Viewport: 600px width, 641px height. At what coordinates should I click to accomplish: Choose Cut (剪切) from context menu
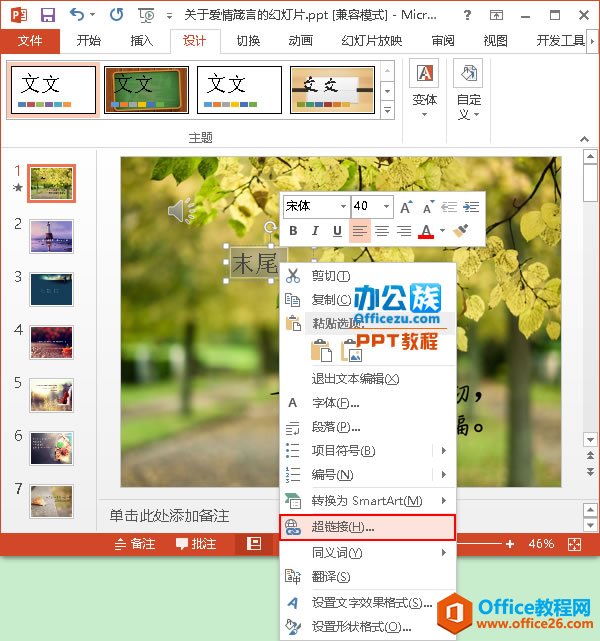click(x=368, y=276)
